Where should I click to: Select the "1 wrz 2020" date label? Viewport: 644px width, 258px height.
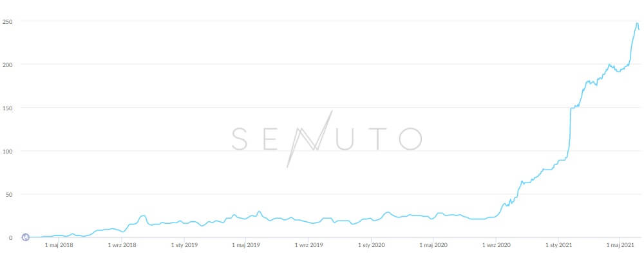click(x=496, y=245)
